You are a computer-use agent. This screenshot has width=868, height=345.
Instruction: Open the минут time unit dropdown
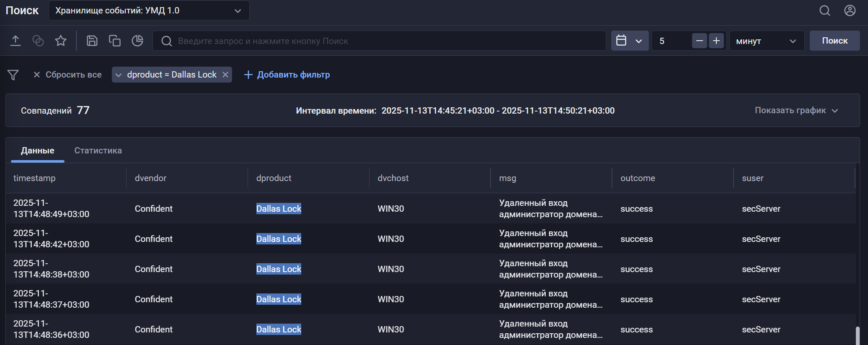[766, 41]
